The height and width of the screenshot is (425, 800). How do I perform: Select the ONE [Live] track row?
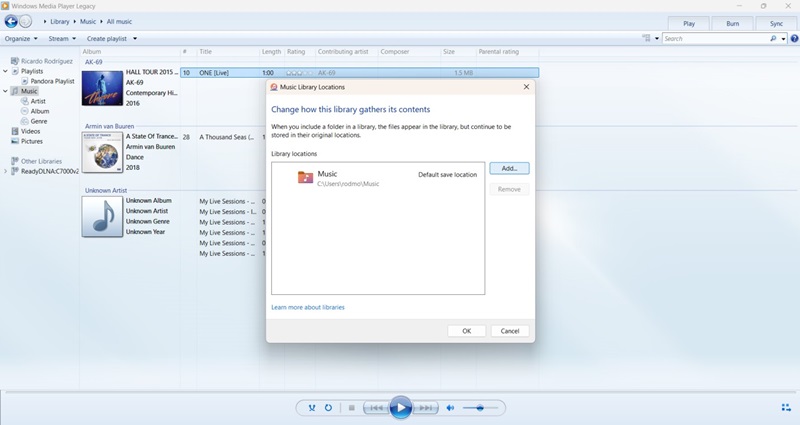[x=360, y=73]
